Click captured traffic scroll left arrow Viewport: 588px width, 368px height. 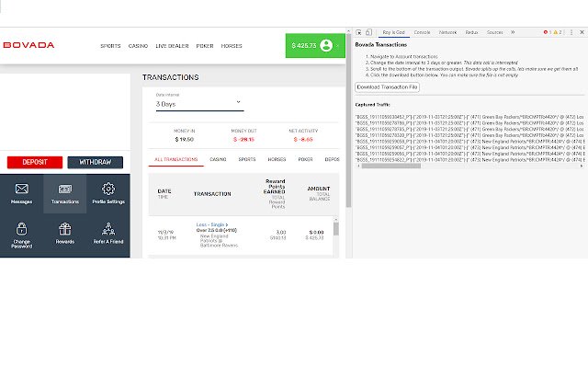358,166
